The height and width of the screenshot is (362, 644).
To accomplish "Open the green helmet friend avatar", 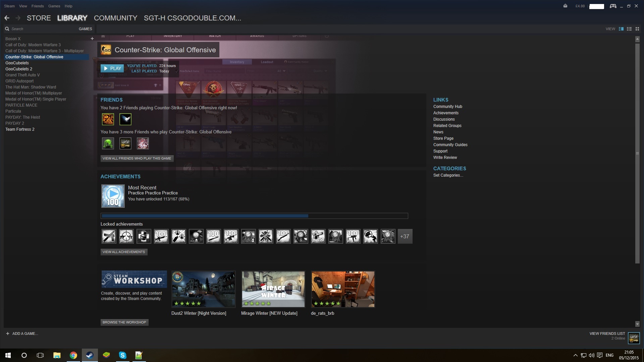I will tap(108, 143).
